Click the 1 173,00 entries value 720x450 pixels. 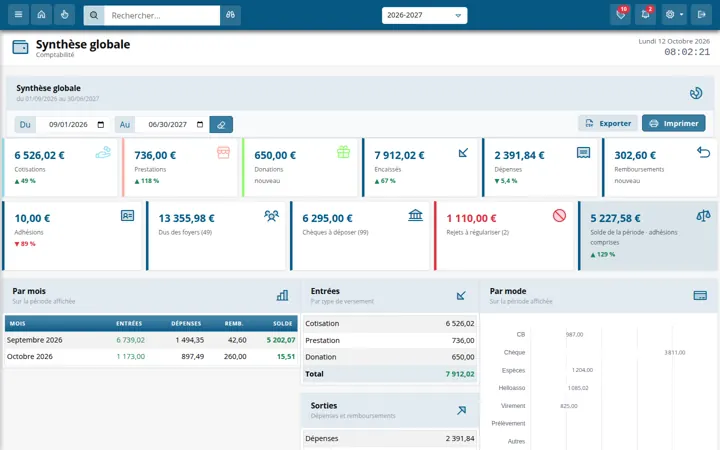(x=130, y=357)
